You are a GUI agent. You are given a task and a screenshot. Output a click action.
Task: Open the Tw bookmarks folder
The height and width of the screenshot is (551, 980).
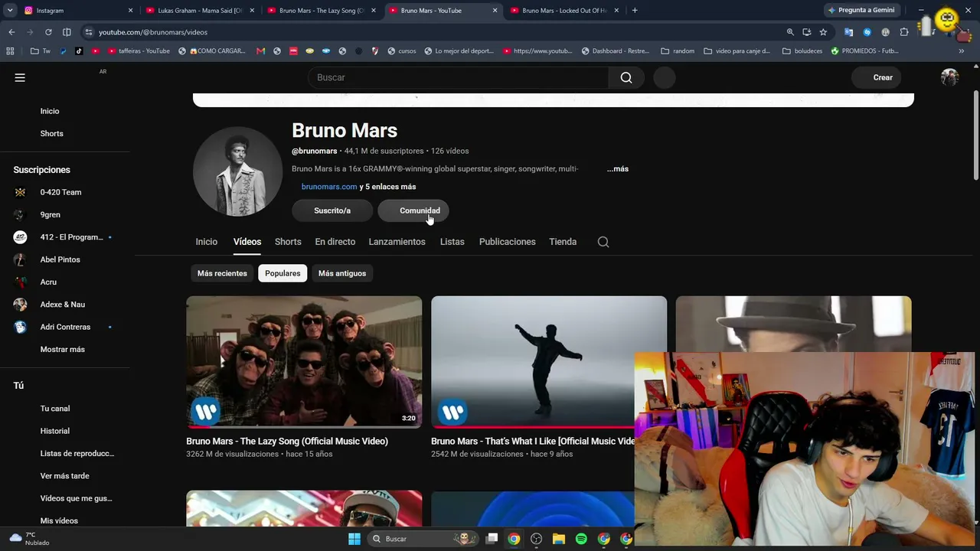click(41, 51)
